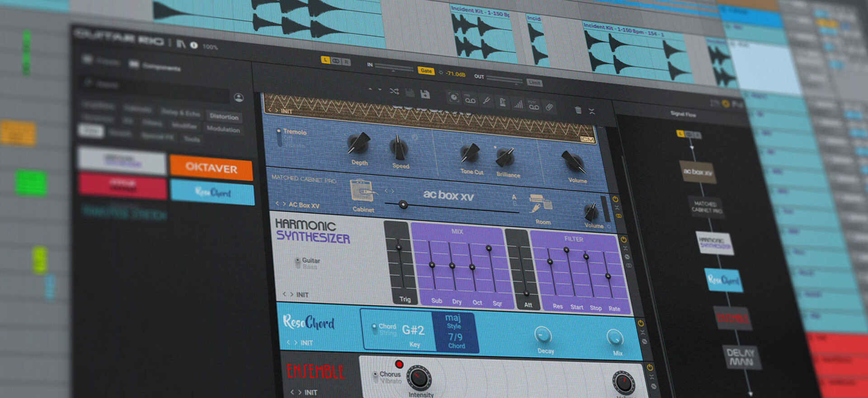Click the paperclip icon in the rack toolbar

[x=549, y=107]
